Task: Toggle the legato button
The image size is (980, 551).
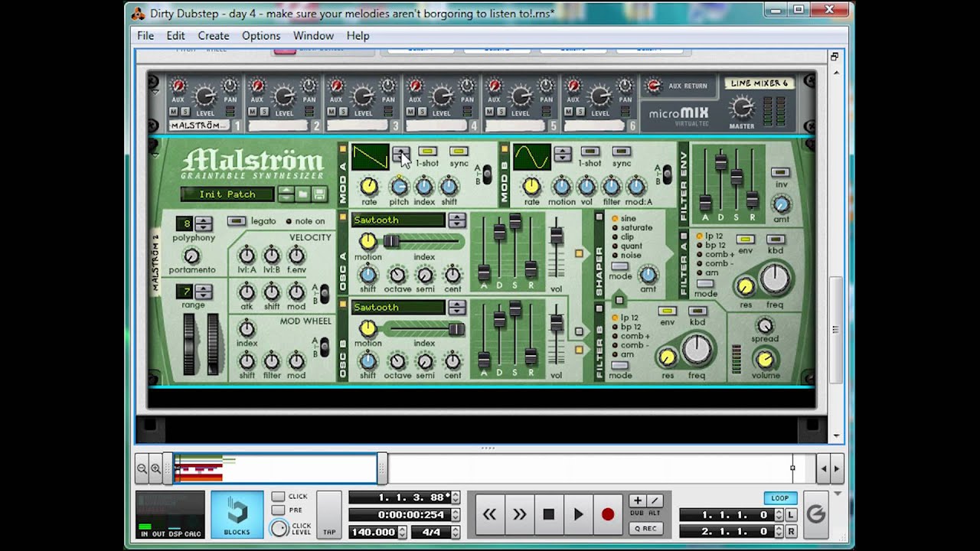Action: [237, 221]
